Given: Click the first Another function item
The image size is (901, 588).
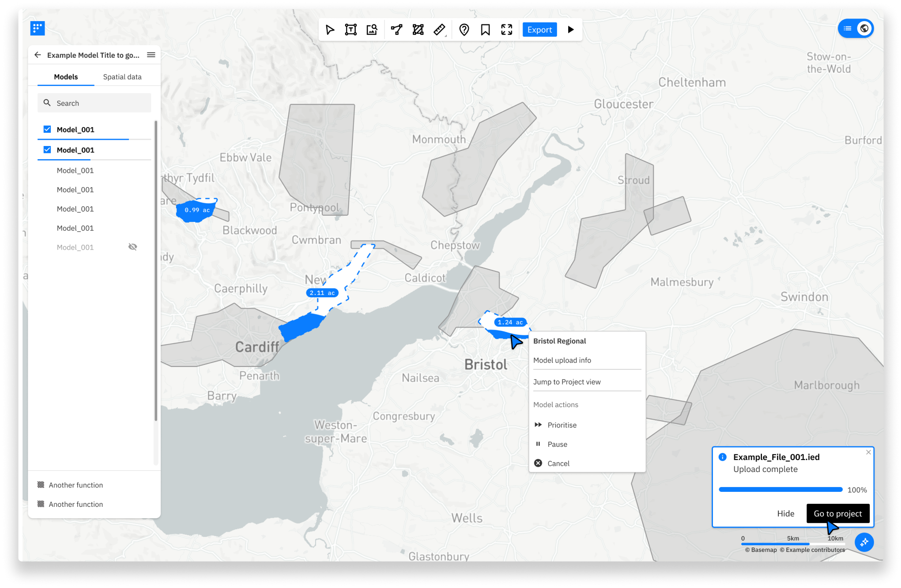Looking at the screenshot, I should tap(70, 485).
